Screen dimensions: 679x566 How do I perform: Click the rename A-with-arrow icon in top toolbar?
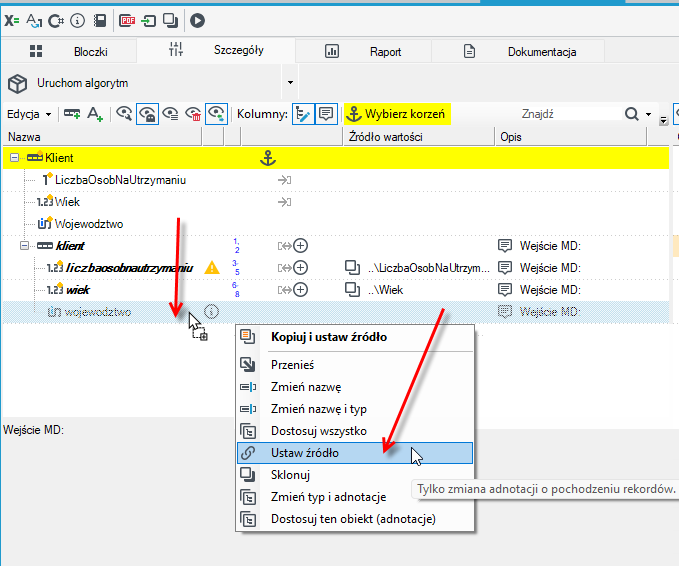34,20
